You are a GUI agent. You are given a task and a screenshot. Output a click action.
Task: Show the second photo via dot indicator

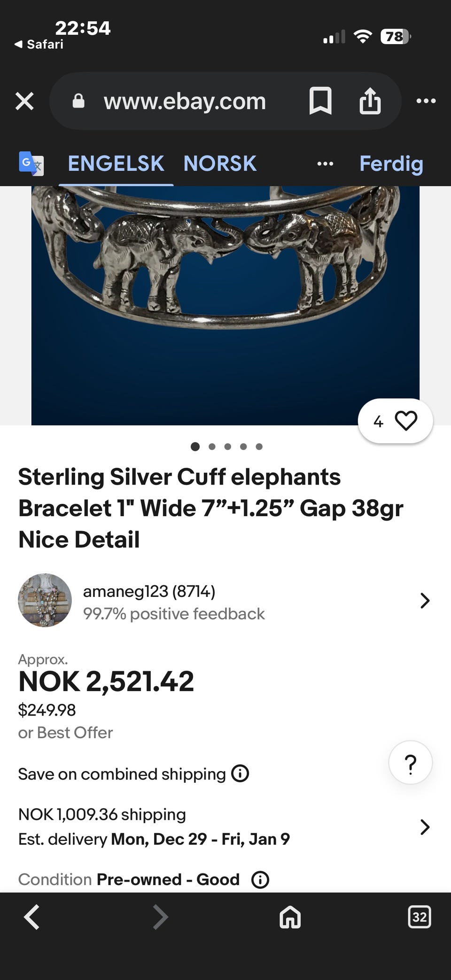[212, 447]
